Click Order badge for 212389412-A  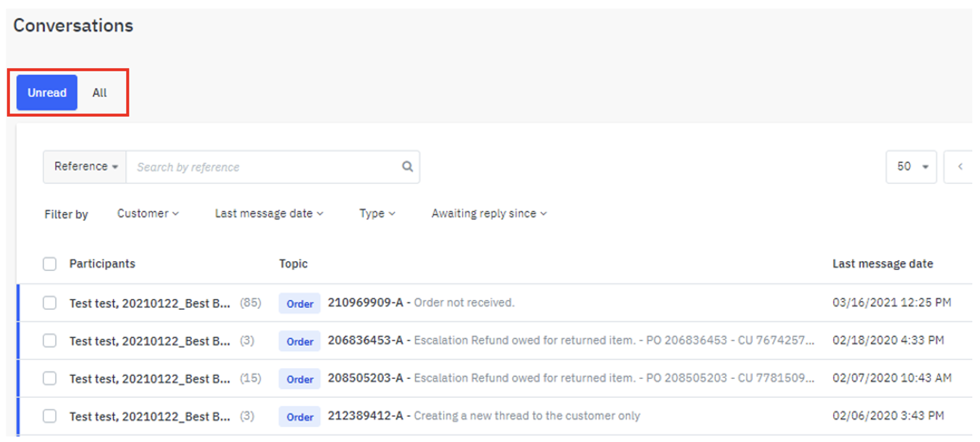click(x=299, y=417)
